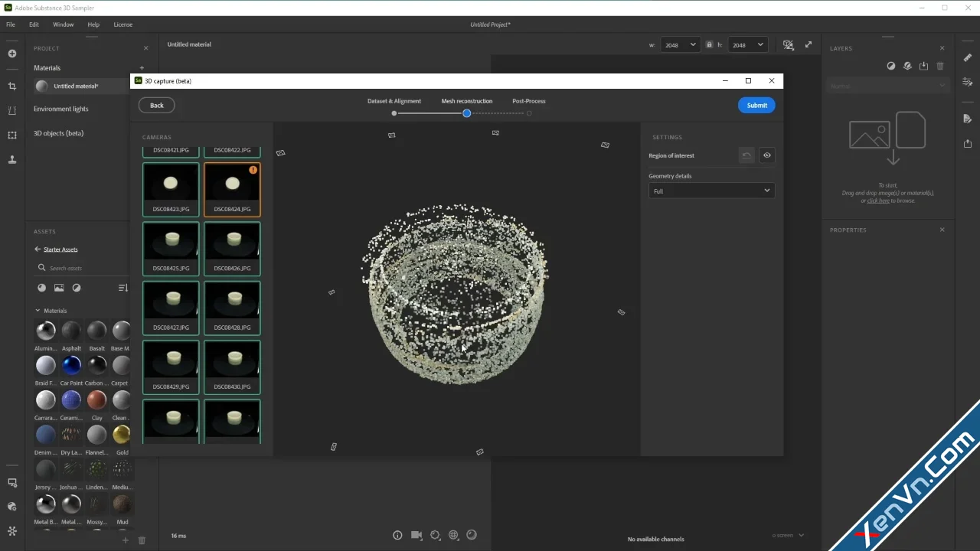This screenshot has width=980, height=551.
Task: Go to Post-Process step
Action: click(529, 101)
